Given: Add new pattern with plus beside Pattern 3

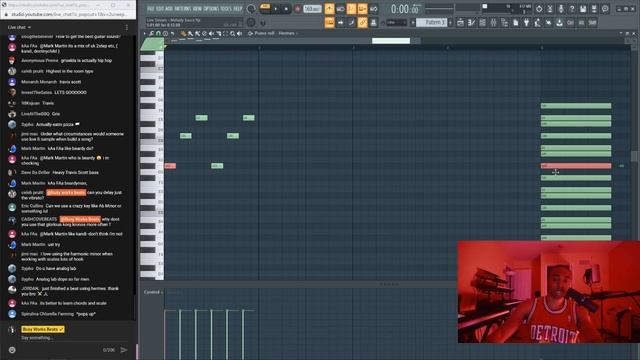Looking at the screenshot, I should pos(450,22).
